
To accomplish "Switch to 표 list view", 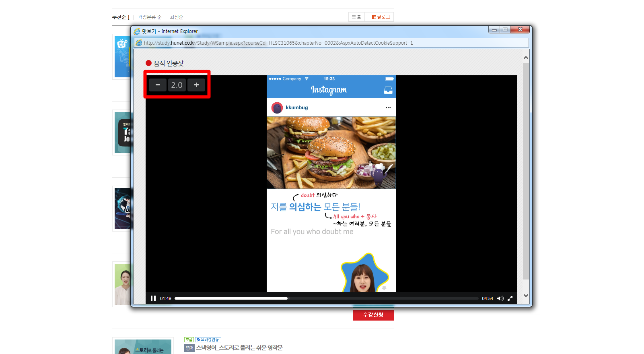I will click(356, 17).
